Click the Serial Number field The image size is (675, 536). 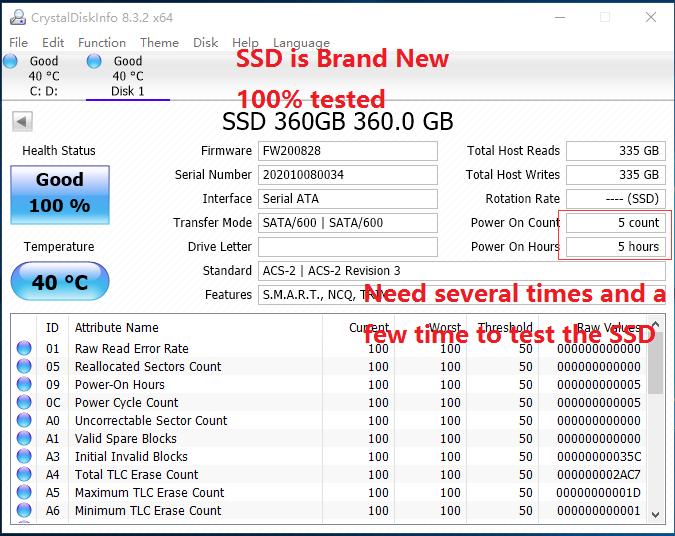pos(348,175)
